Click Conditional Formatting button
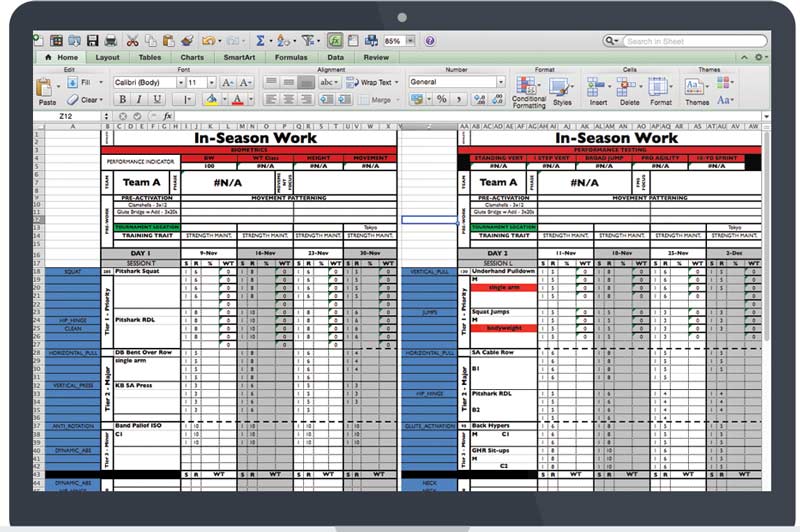Viewport: 800px width, 532px height. pos(529,92)
